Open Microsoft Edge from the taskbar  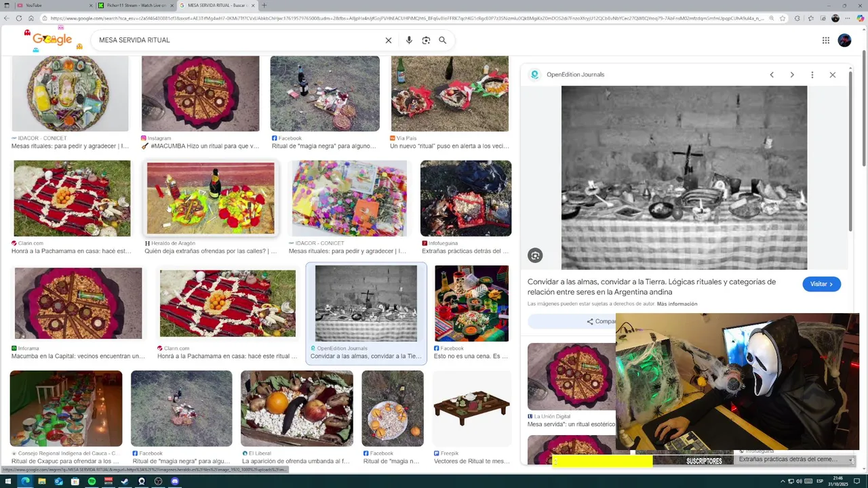[x=25, y=481]
